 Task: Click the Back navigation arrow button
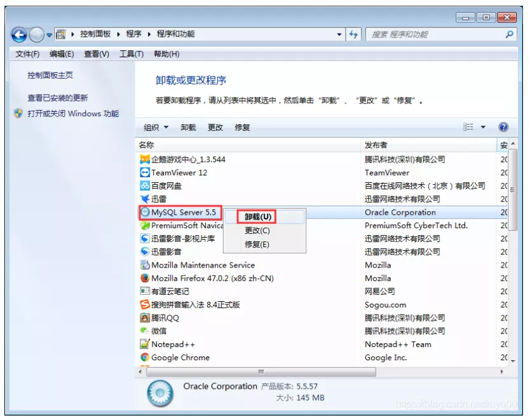[x=19, y=34]
